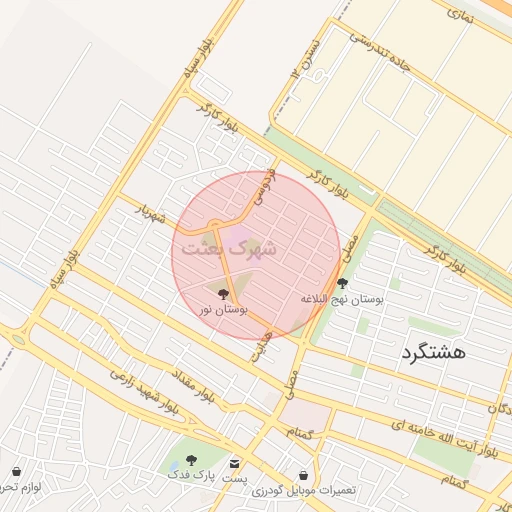512x512 pixels.
Task: Click the roundabout on شهریار street
Action: [215, 224]
